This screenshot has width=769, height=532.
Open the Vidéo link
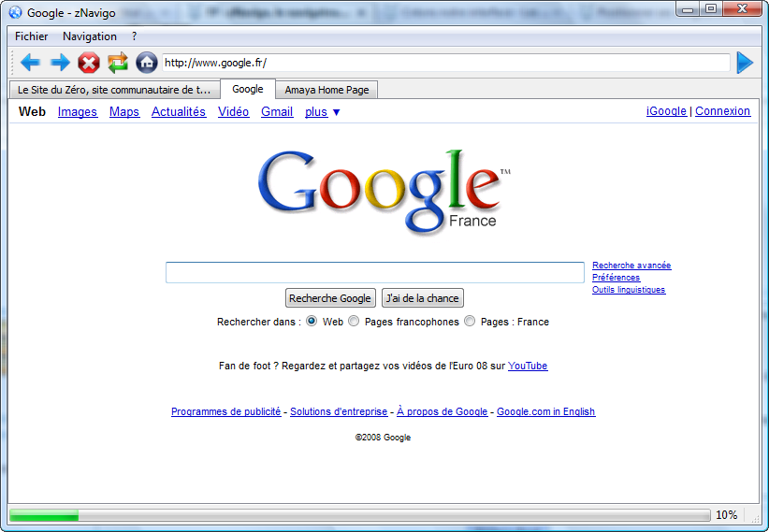pos(234,112)
